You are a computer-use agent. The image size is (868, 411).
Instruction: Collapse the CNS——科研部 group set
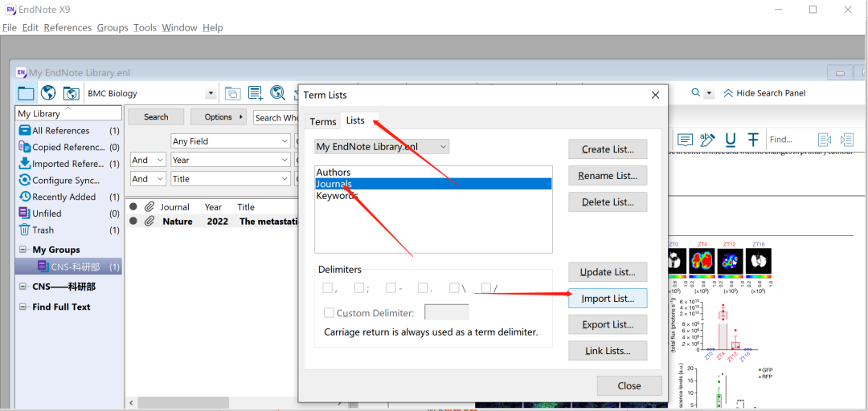pyautogui.click(x=23, y=287)
